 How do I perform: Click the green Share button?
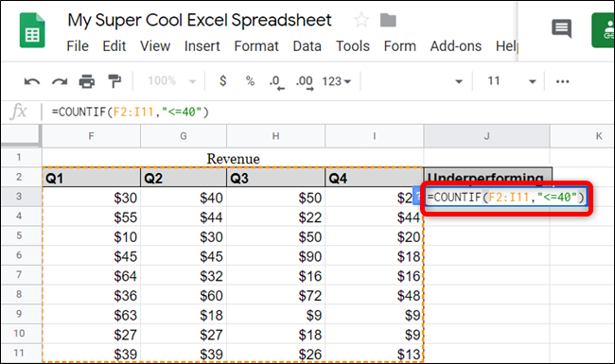[x=604, y=30]
